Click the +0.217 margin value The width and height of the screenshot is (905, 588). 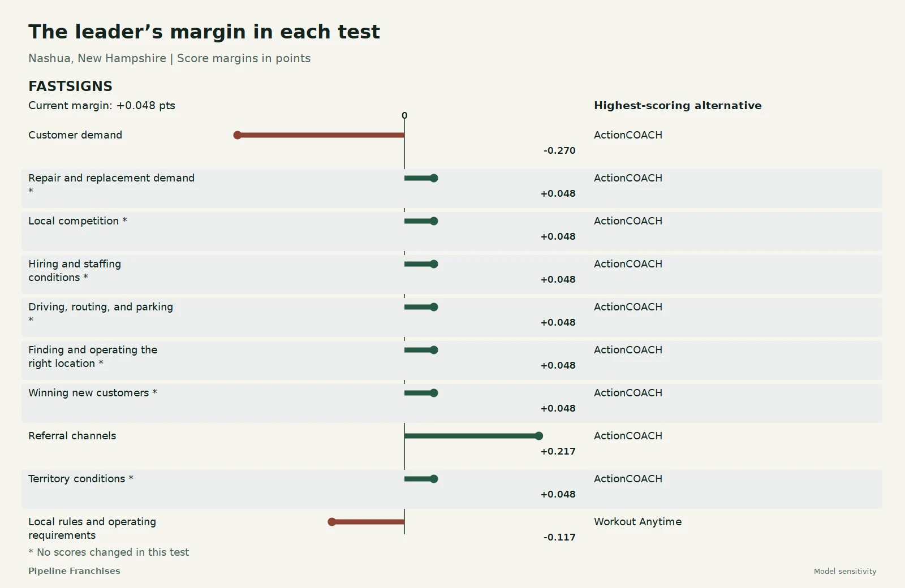click(x=558, y=451)
